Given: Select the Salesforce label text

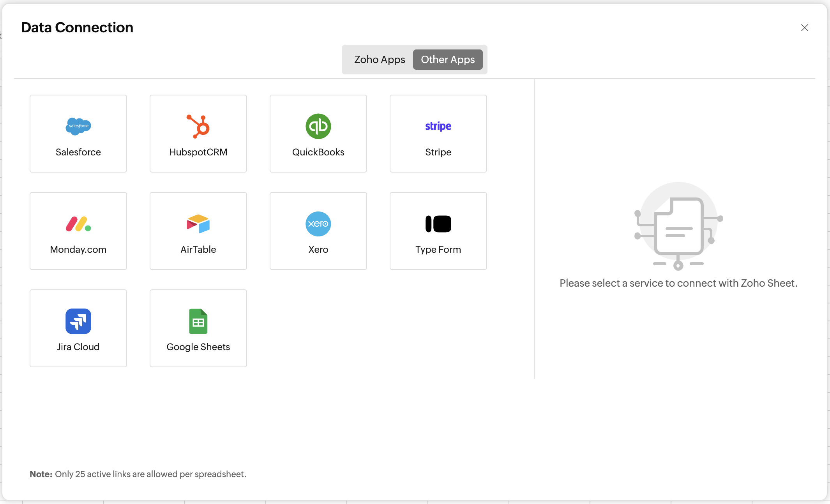Looking at the screenshot, I should pos(78,152).
